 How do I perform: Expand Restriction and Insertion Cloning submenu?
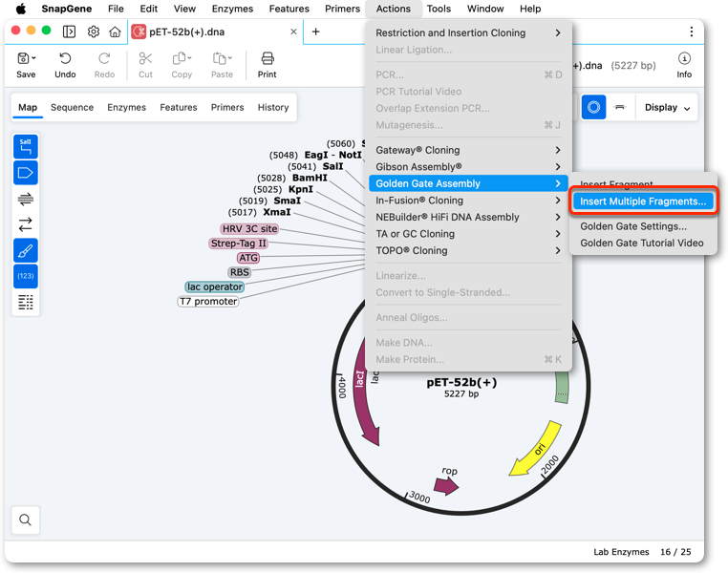pos(468,32)
